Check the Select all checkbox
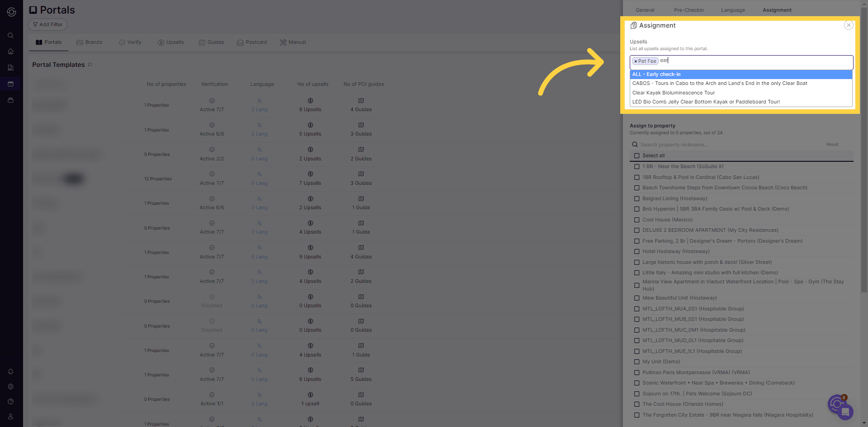The image size is (868, 427). pyautogui.click(x=637, y=155)
